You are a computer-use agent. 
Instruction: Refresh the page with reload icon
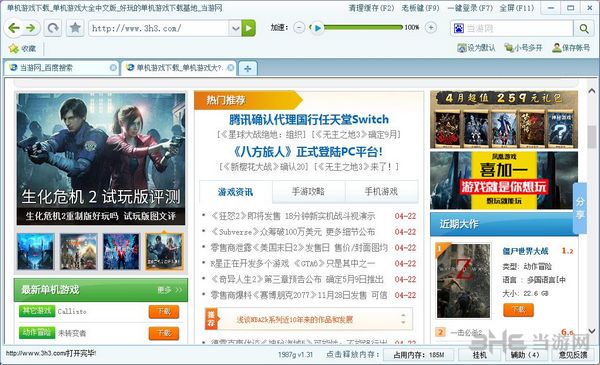(53, 28)
